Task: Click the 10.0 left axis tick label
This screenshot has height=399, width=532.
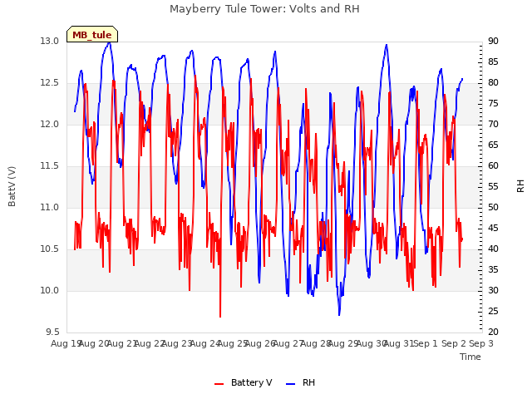Action: tap(50, 290)
